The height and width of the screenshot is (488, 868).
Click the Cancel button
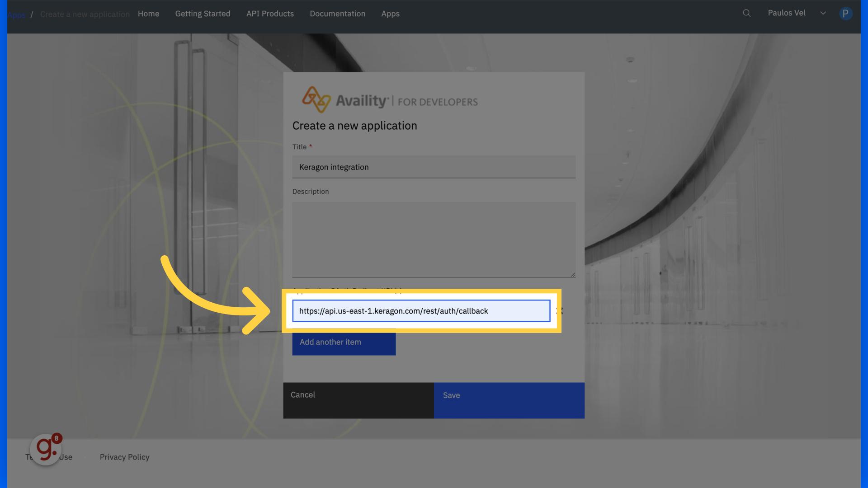point(359,400)
